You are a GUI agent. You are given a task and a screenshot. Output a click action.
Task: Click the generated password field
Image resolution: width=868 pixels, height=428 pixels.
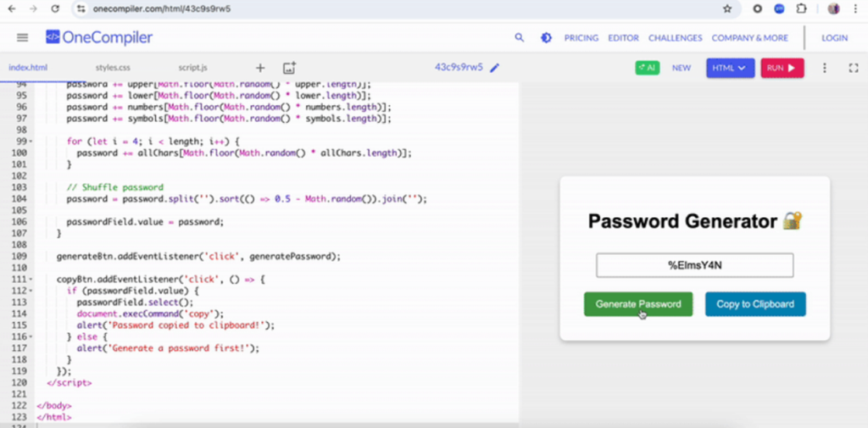[695, 265]
